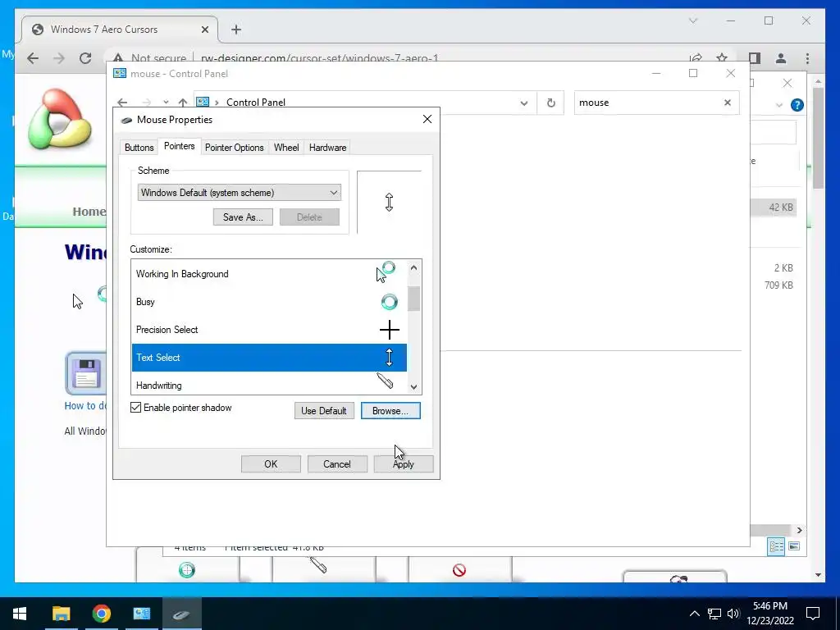Image resolution: width=840 pixels, height=630 pixels.
Task: Open the Scheme dropdown list
Action: 240,192
